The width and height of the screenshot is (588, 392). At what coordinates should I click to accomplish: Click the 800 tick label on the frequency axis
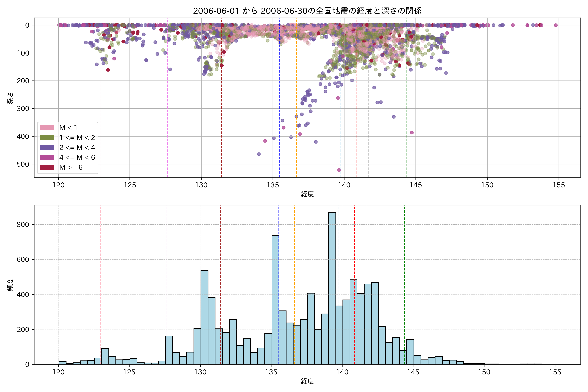pos(23,224)
